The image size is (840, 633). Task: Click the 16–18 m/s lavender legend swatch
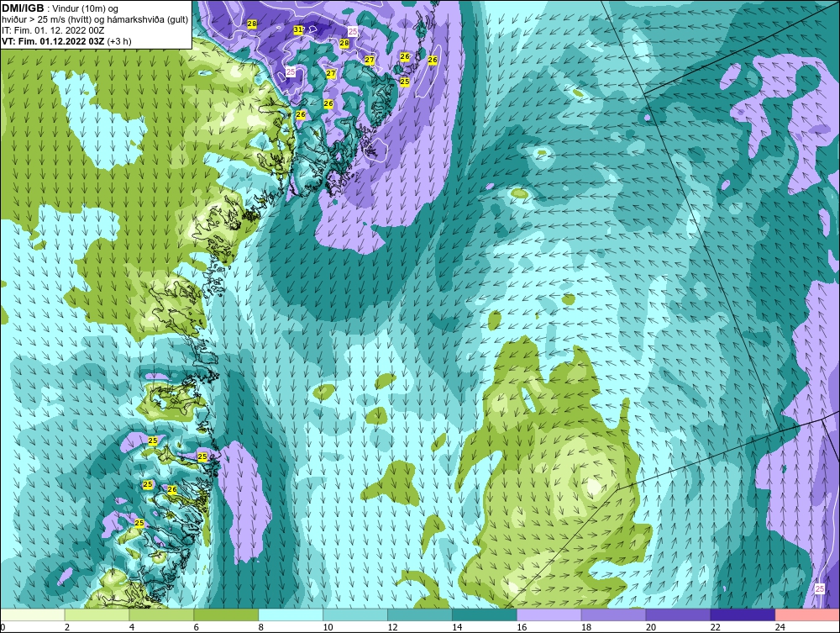coord(549,615)
